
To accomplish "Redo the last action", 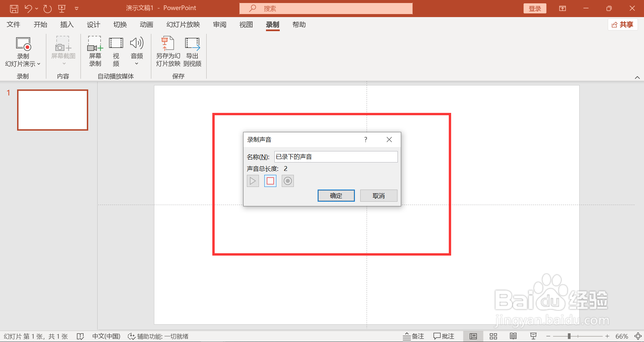I will click(x=47, y=8).
